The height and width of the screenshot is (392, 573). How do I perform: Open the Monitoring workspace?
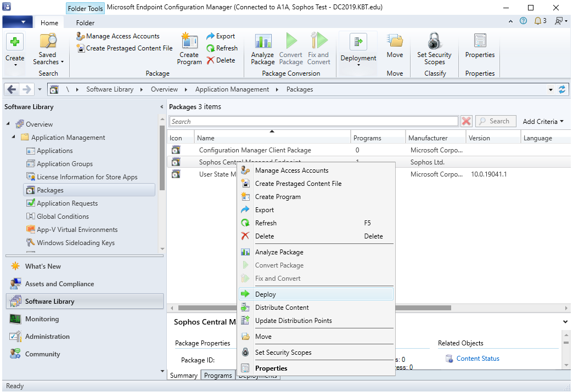pos(42,319)
